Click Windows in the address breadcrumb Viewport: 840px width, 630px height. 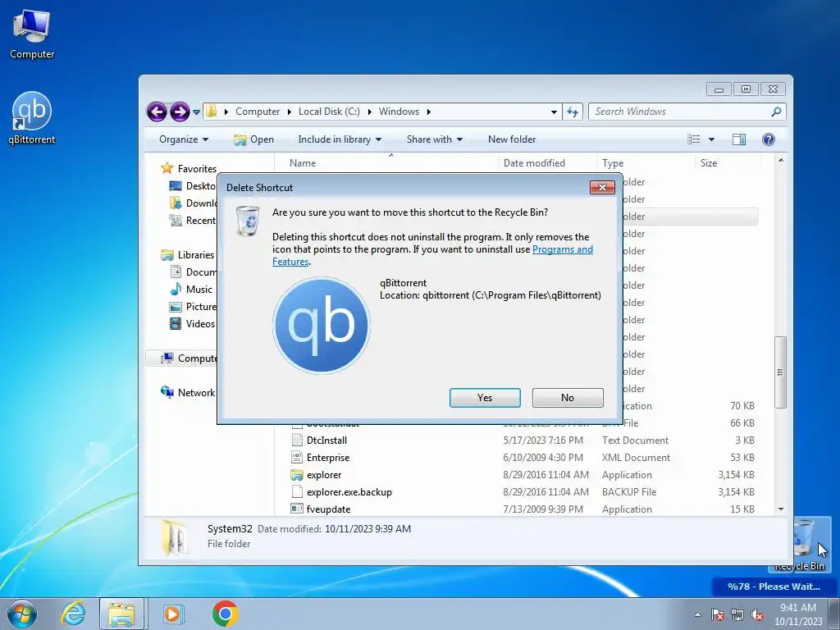(399, 112)
